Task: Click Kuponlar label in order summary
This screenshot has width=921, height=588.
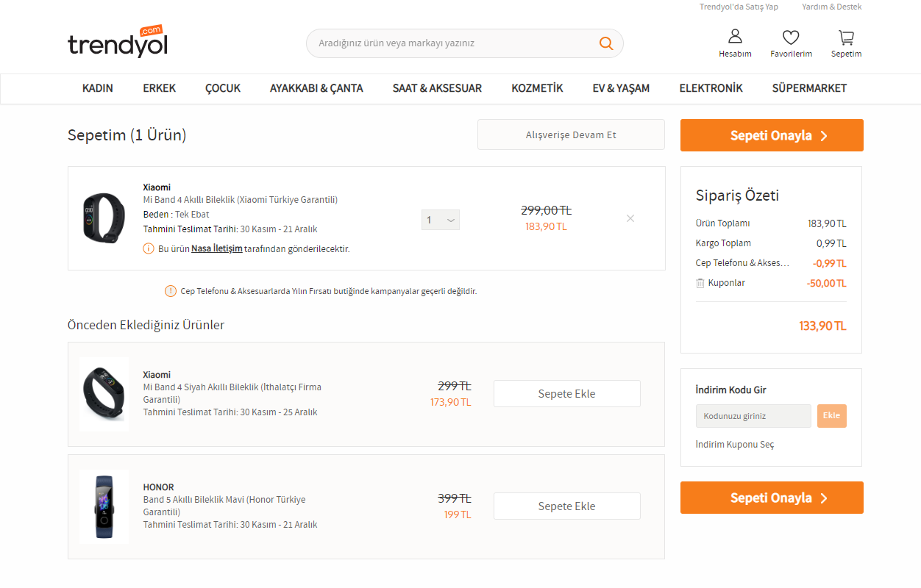Action: 726,283
